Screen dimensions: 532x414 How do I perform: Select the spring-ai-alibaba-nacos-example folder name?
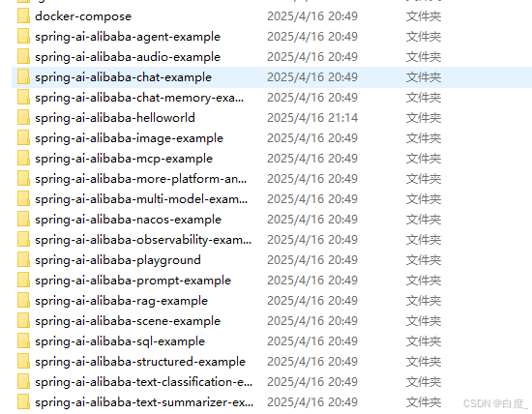coord(128,220)
